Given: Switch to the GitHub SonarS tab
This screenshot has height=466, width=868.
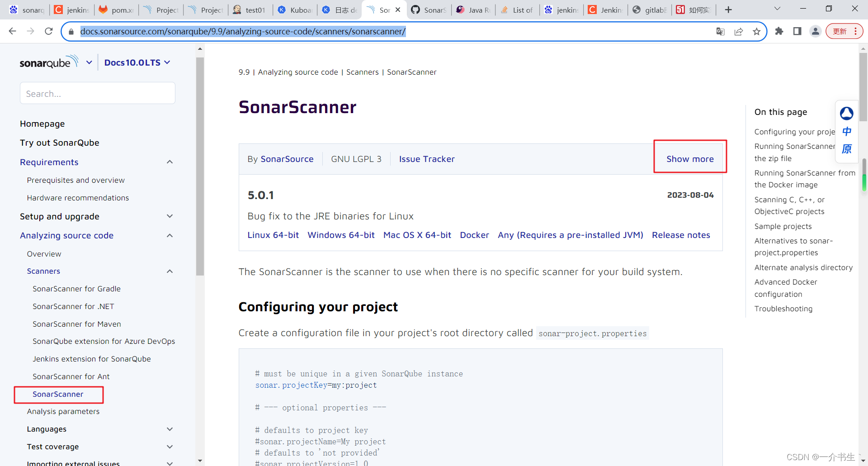Looking at the screenshot, I should (429, 10).
